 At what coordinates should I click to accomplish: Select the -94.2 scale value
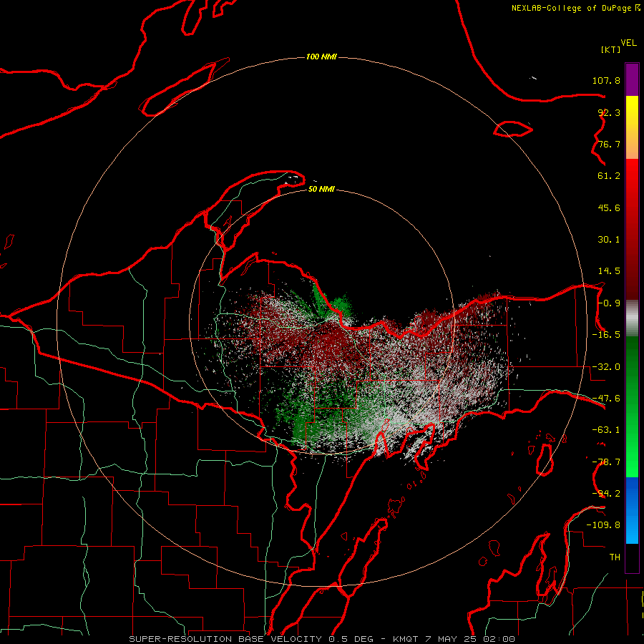click(x=606, y=494)
